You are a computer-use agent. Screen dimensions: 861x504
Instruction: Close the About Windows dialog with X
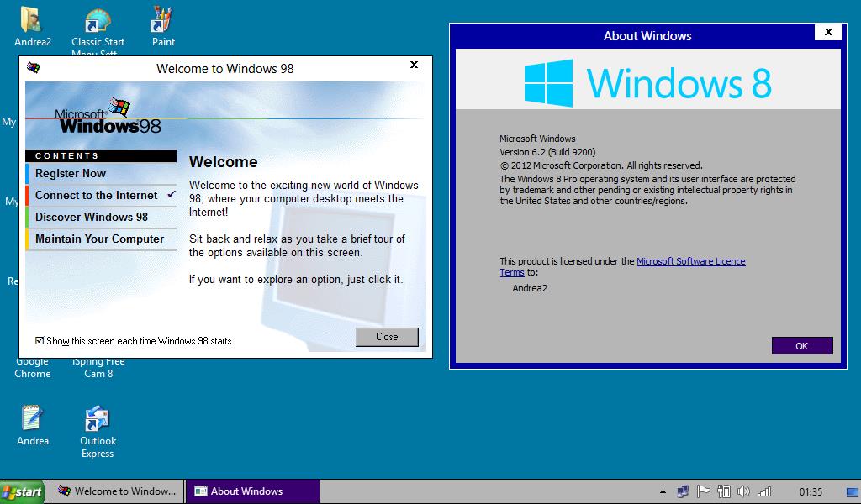tap(828, 33)
